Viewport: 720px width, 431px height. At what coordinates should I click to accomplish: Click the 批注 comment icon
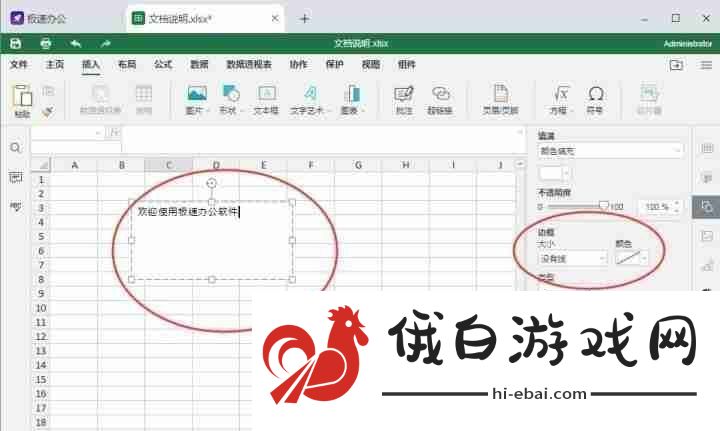point(404,94)
